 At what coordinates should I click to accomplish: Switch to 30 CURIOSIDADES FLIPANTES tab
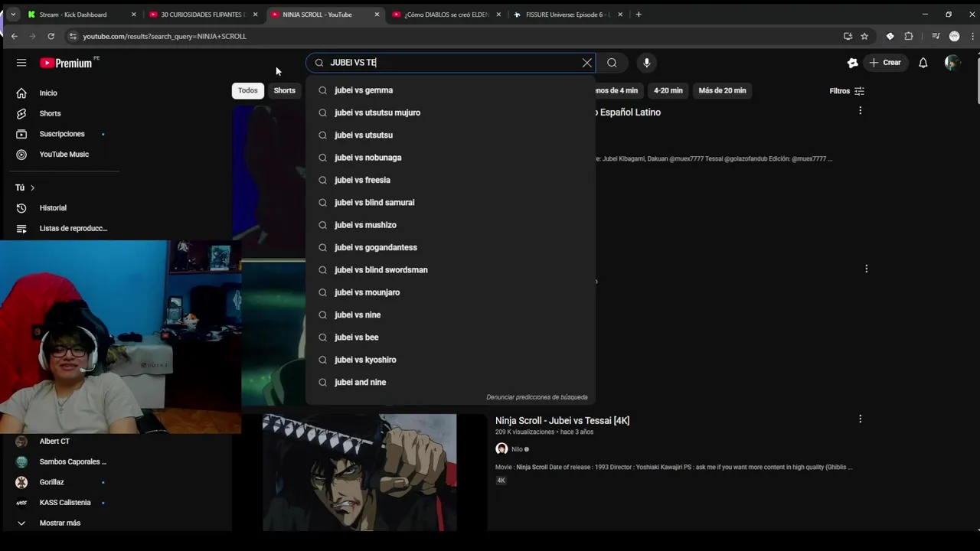(203, 15)
